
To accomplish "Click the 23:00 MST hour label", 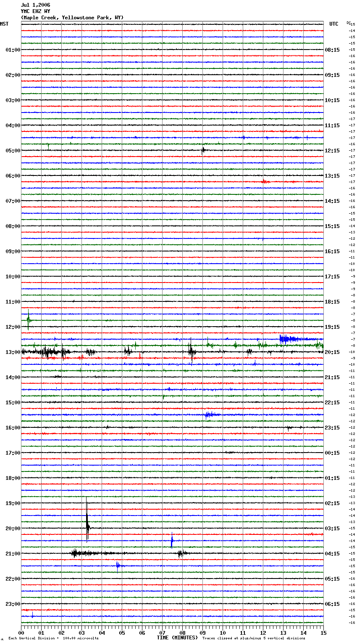I will pyautogui.click(x=13, y=604).
